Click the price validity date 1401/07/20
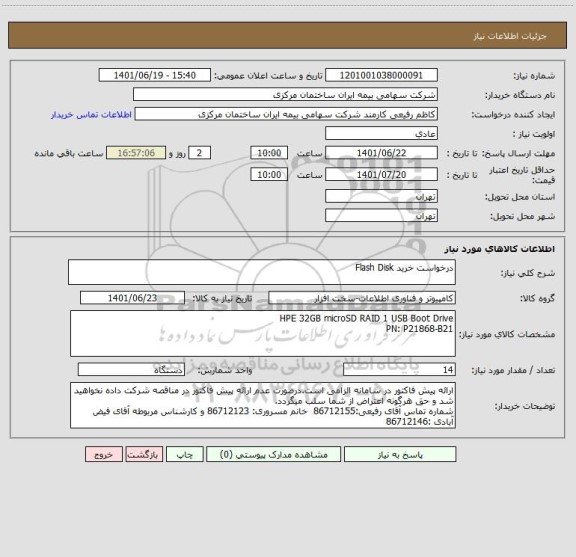This screenshot has width=576, height=557. pyautogui.click(x=381, y=175)
